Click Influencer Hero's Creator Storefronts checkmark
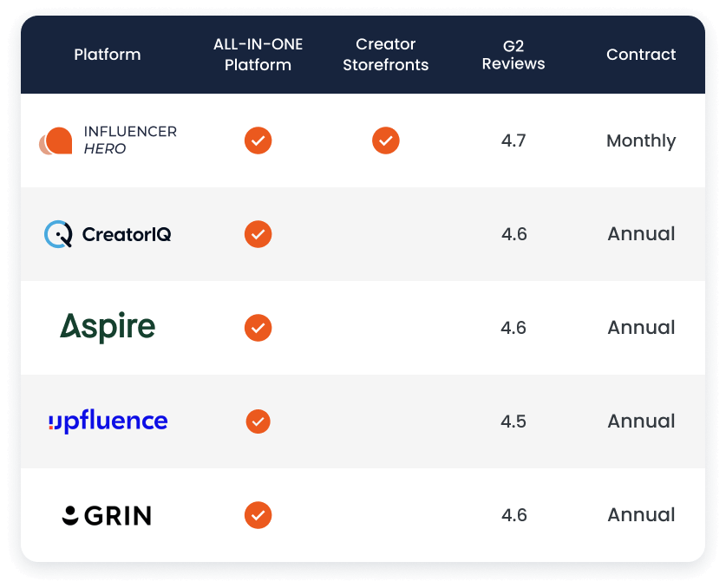 (386, 140)
